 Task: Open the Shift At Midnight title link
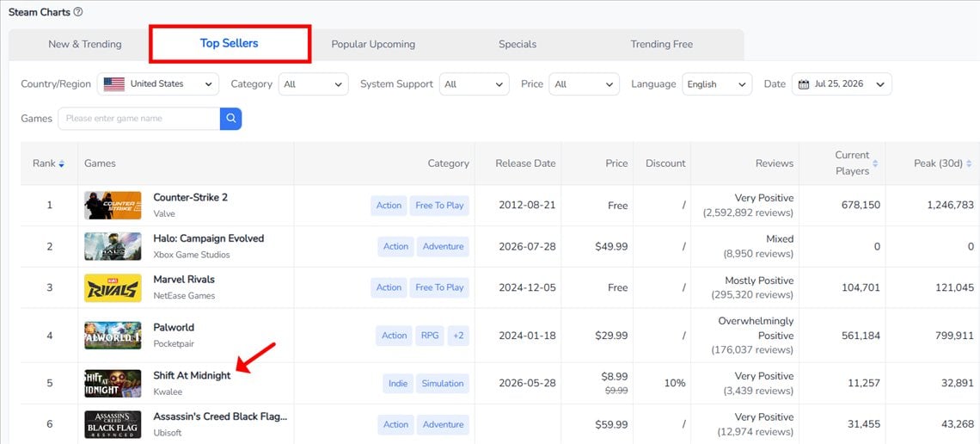tap(192, 375)
